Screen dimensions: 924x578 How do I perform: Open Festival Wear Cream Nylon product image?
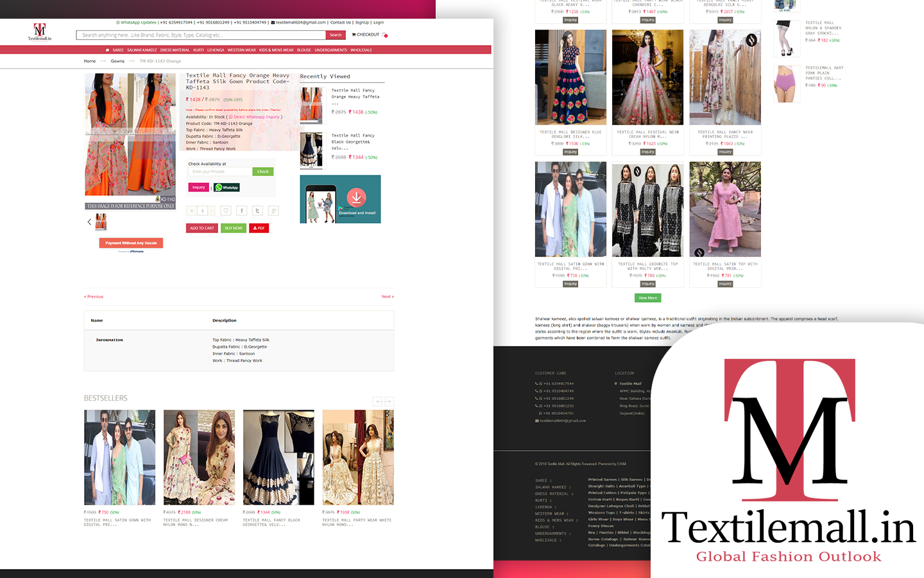click(648, 77)
